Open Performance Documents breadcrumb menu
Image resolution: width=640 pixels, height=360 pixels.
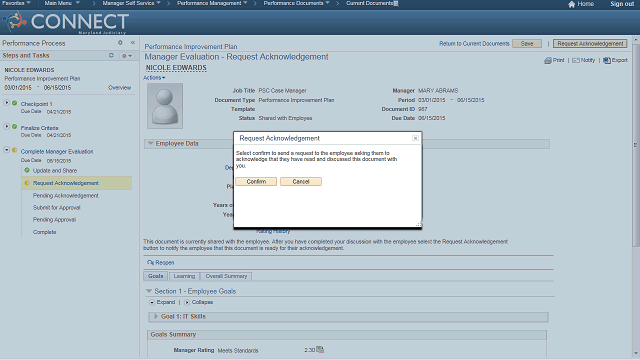click(x=296, y=3)
